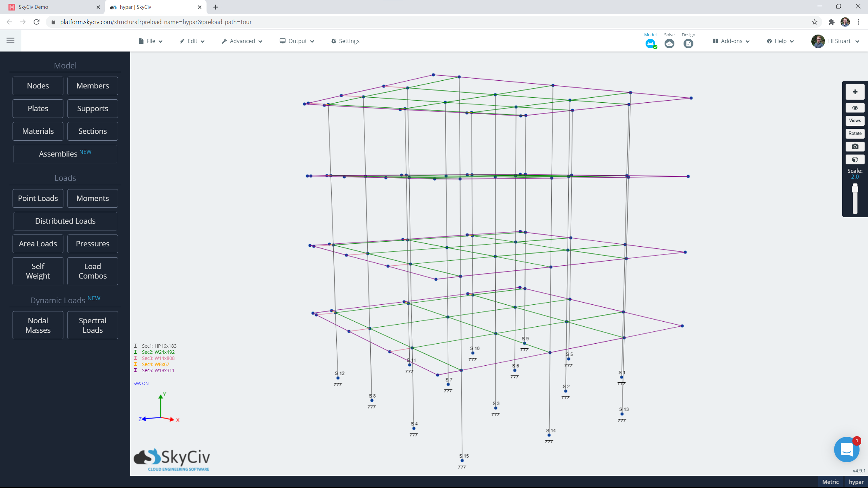
Task: Expand the Add-ons dropdown menu
Action: (731, 41)
